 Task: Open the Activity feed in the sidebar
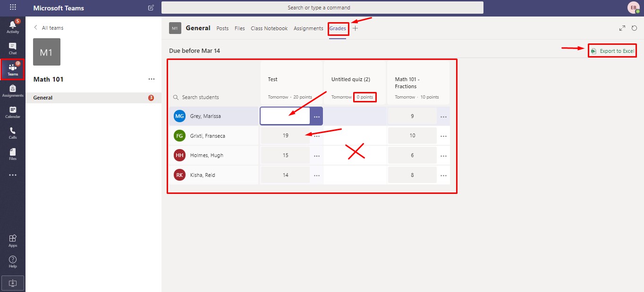pos(13,26)
